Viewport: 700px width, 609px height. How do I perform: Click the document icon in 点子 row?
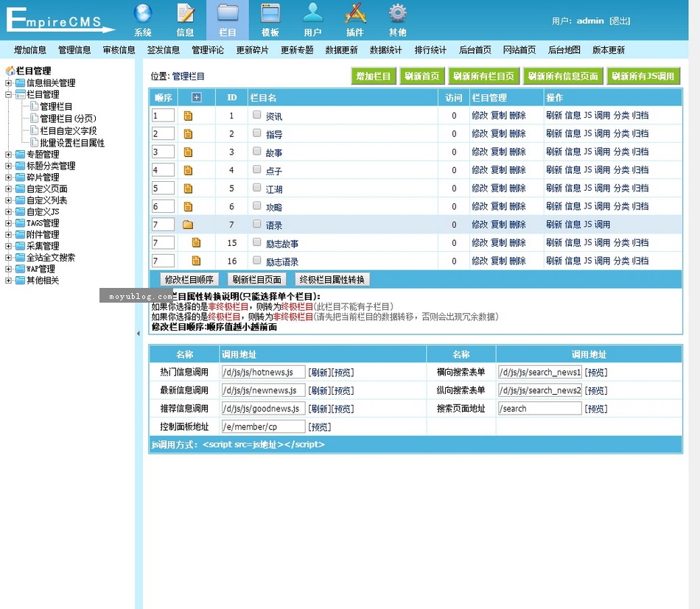188,170
